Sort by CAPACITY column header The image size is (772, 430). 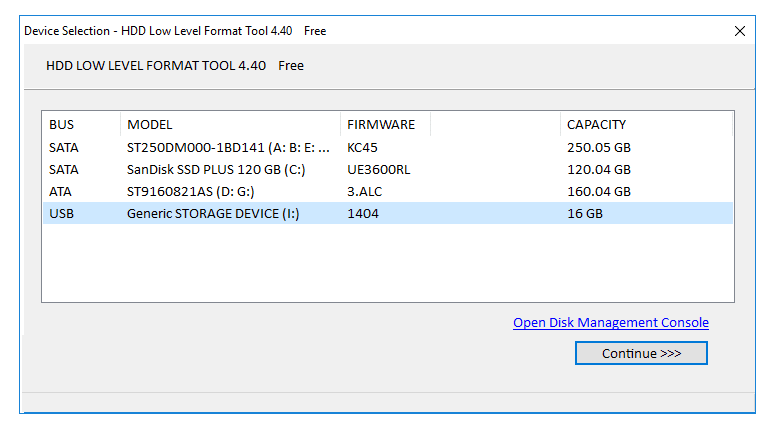pos(646,125)
